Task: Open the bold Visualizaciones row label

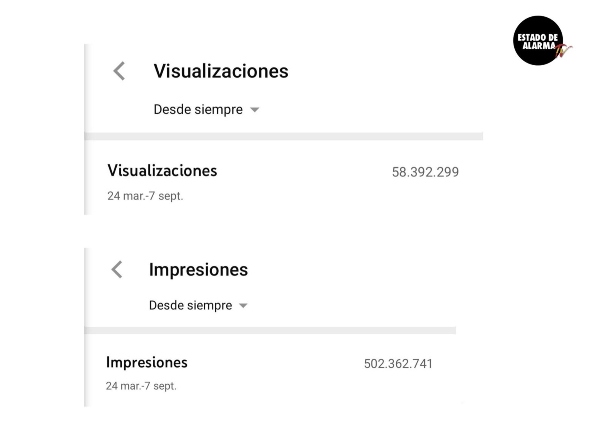Action: pos(162,171)
